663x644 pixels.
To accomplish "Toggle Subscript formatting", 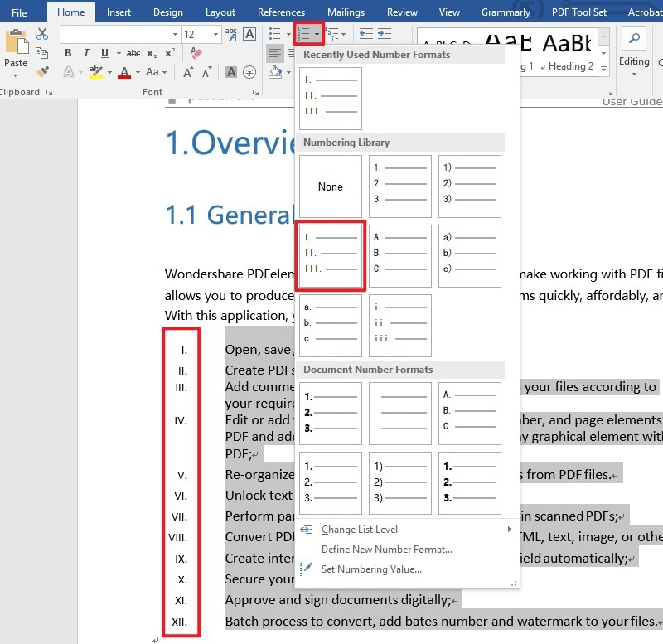I will coord(152,53).
